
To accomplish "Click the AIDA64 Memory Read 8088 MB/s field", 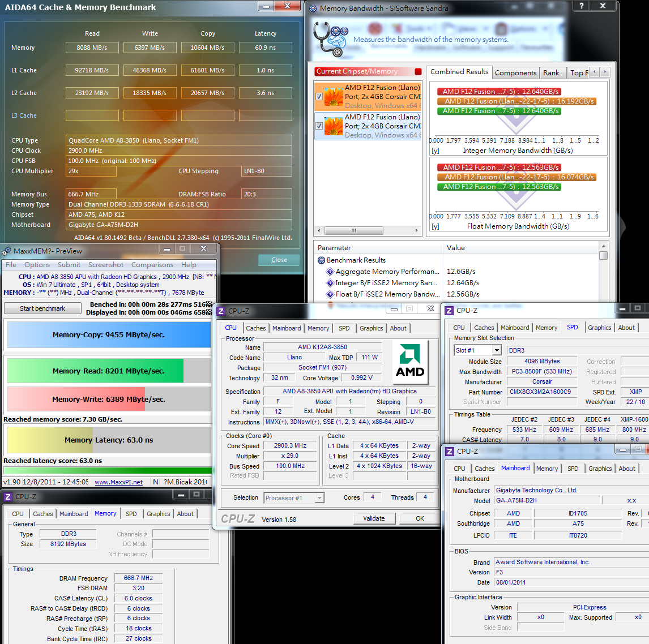I will coord(92,48).
